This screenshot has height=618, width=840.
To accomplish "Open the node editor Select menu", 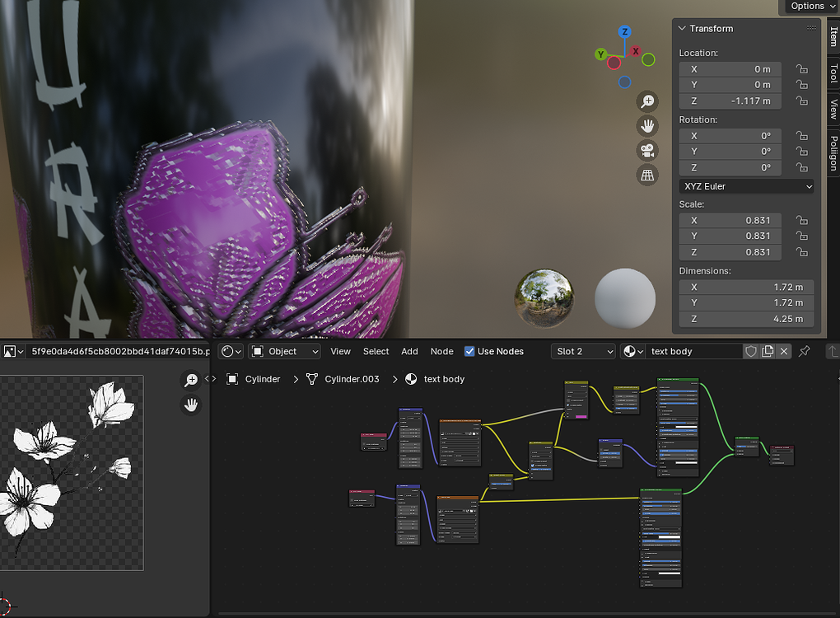I will [x=376, y=351].
